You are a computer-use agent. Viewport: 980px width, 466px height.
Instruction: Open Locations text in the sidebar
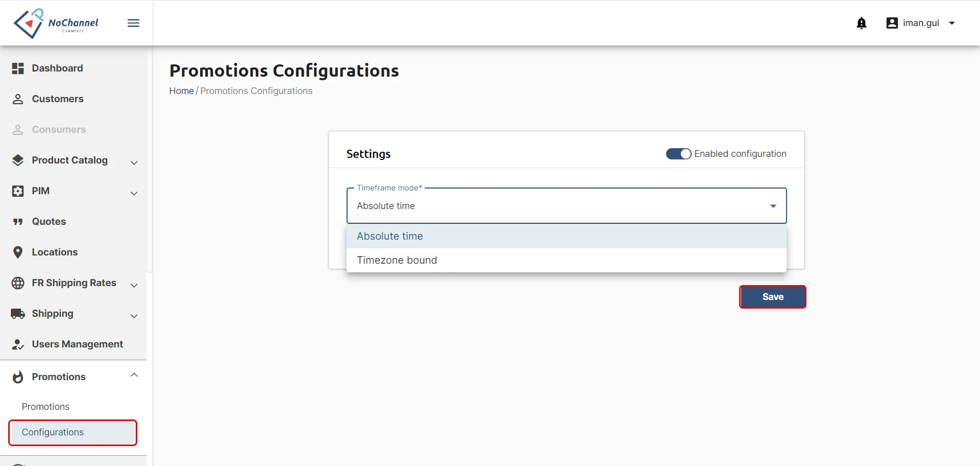[x=55, y=252]
